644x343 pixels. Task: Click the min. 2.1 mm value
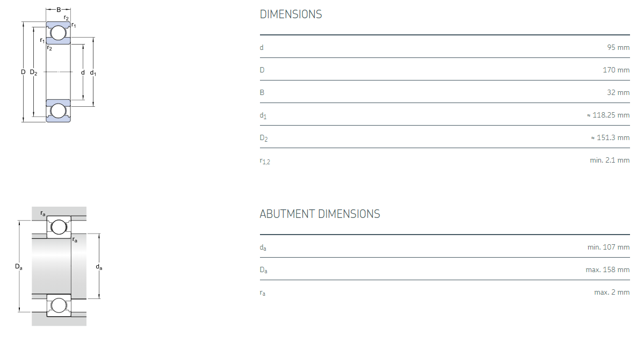point(610,160)
